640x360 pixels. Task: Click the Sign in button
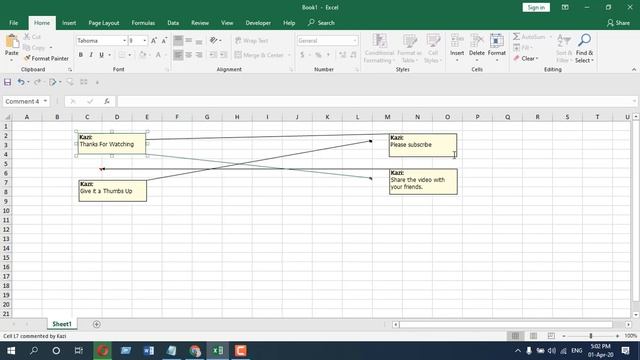tap(536, 7)
